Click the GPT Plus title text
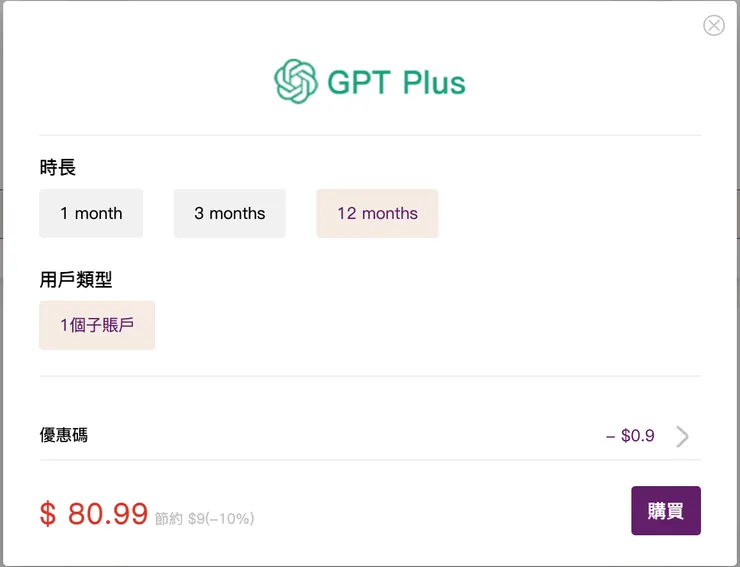 pyautogui.click(x=396, y=82)
